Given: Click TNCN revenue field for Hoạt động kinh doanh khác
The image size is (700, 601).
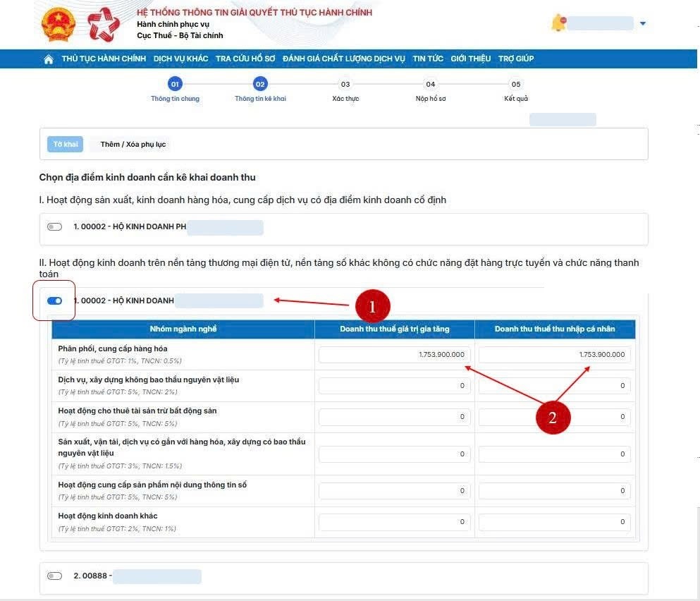Looking at the screenshot, I should tap(554, 522).
